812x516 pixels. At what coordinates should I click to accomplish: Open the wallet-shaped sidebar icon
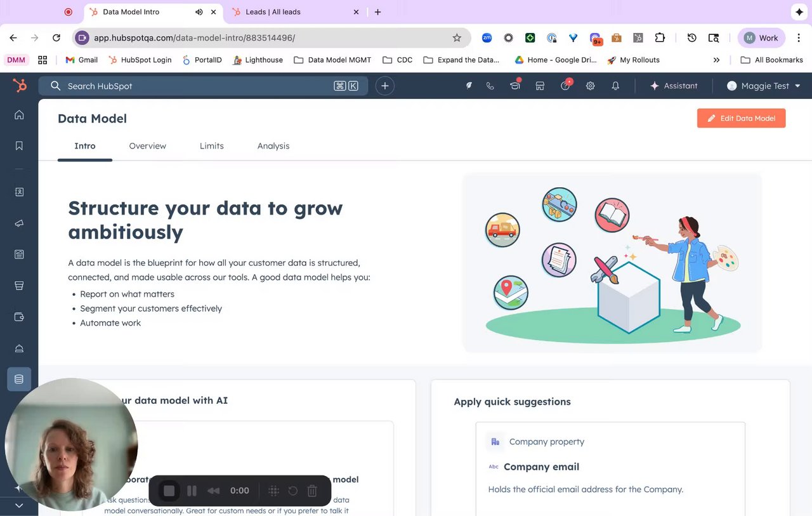19,317
